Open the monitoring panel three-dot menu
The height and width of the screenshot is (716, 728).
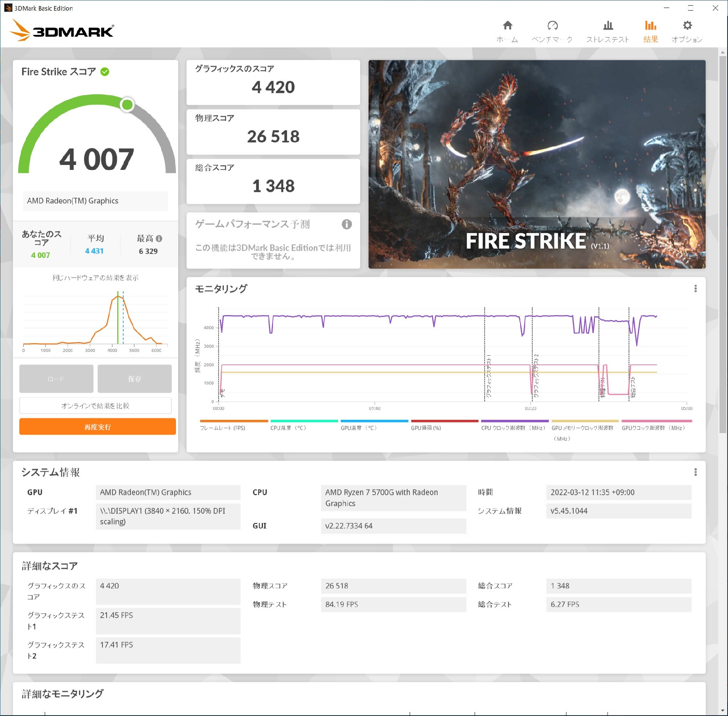695,289
